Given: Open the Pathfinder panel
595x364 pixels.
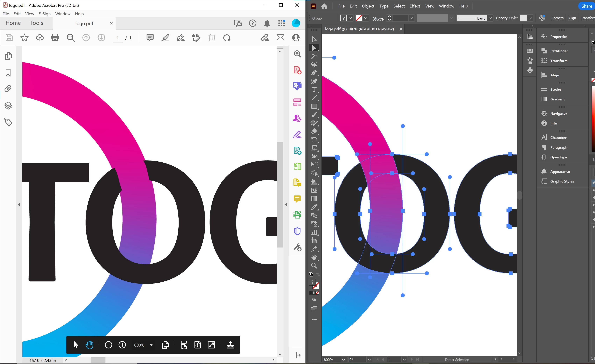Looking at the screenshot, I should click(559, 51).
